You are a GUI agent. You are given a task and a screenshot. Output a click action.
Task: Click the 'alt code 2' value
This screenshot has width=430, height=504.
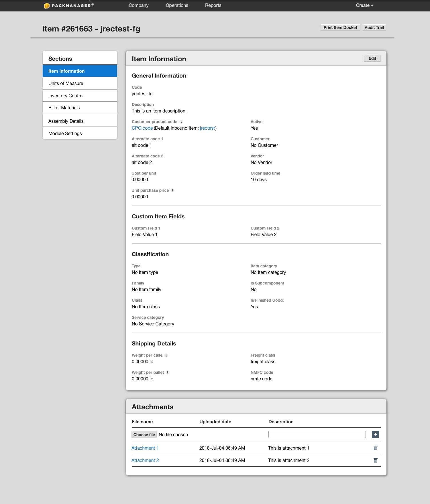click(142, 163)
